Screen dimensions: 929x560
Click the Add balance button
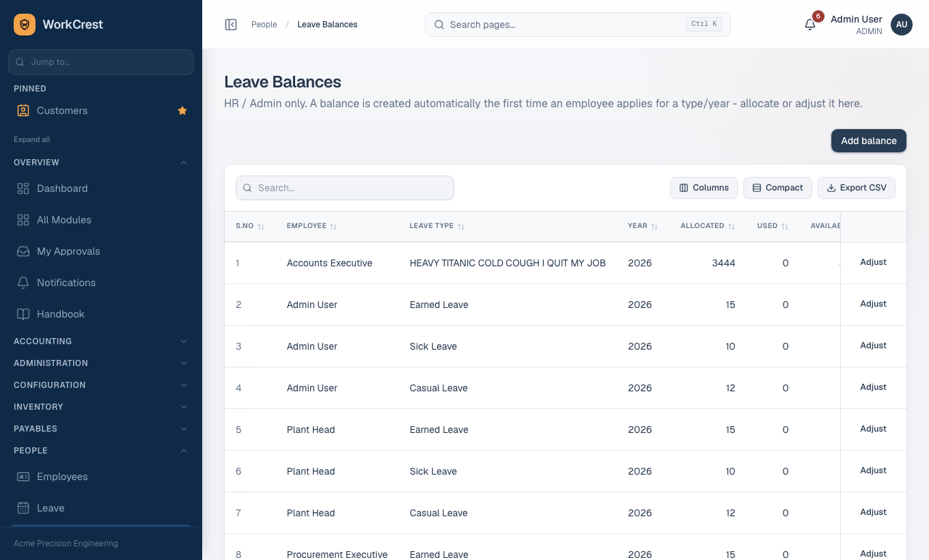[869, 141]
